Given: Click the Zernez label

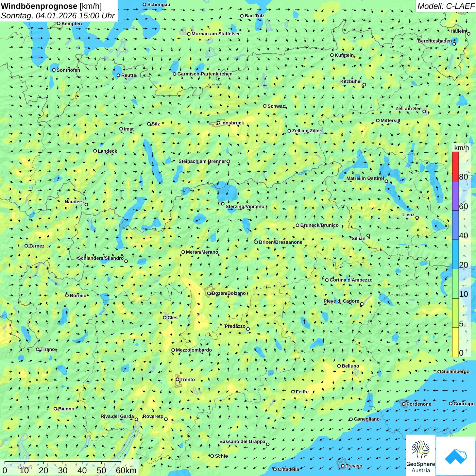Looking at the screenshot, I should point(37,246).
